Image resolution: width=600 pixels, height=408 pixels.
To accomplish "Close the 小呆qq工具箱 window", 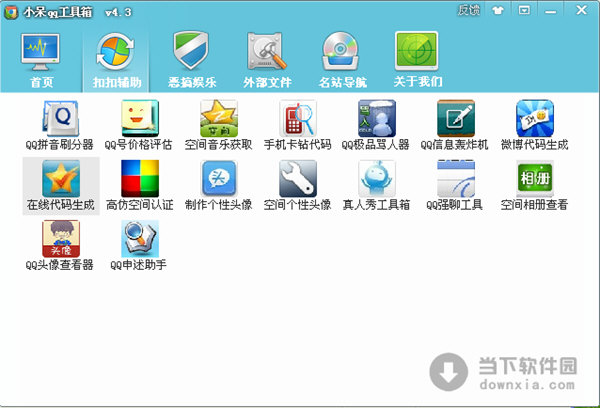I will pyautogui.click(x=581, y=10).
